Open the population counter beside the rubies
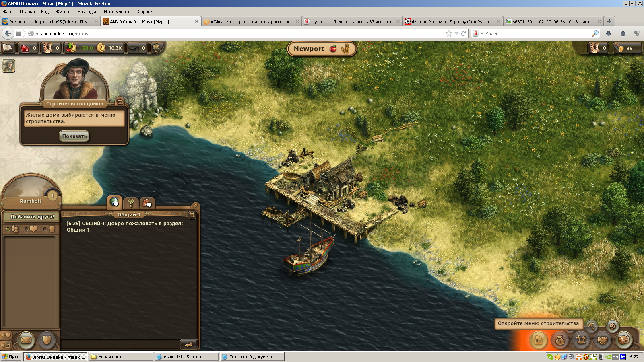The width and height of the screenshot is (644, 362). [52, 48]
